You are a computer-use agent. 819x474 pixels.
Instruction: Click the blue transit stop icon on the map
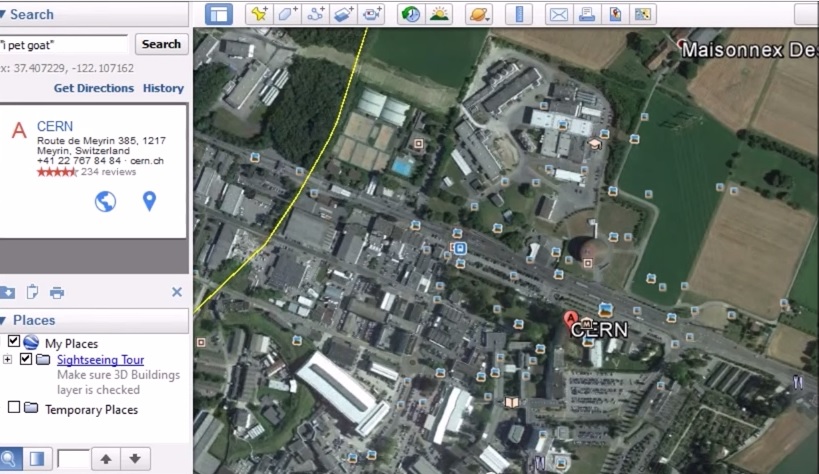(x=460, y=248)
